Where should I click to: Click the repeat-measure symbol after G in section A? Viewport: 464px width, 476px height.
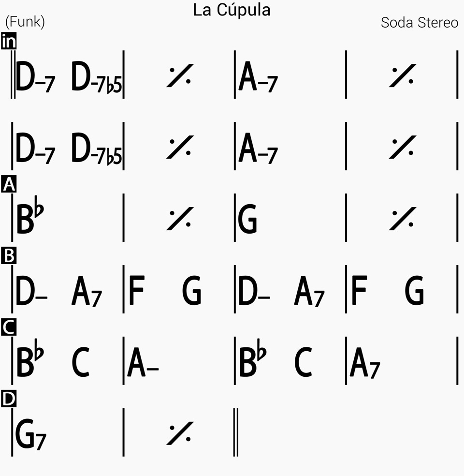(403, 219)
